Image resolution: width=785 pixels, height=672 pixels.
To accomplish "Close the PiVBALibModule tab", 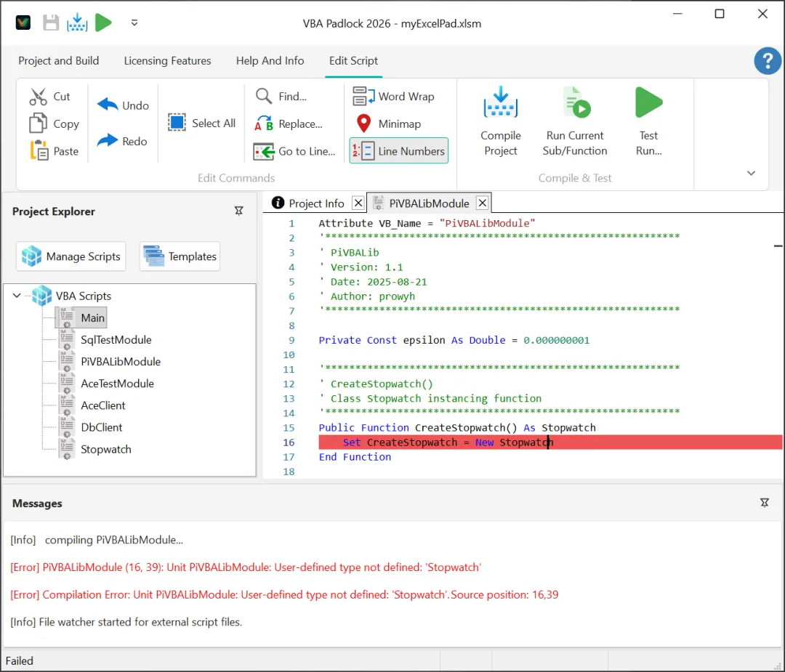I will [482, 203].
